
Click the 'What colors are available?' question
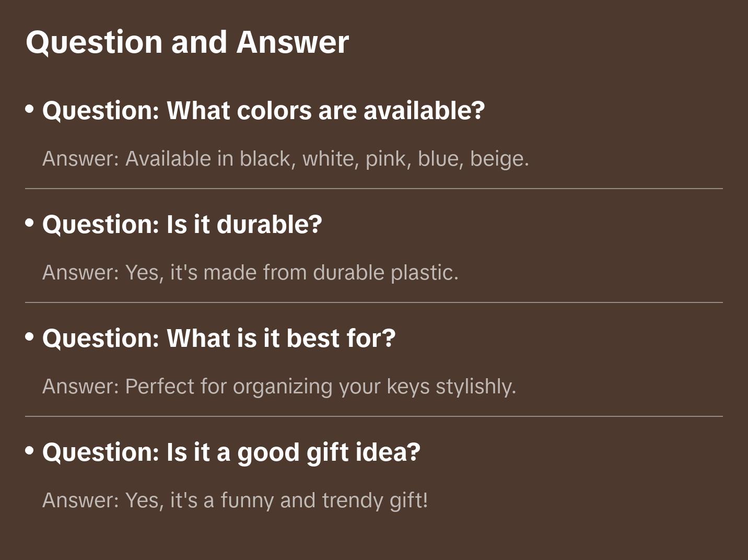pyautogui.click(x=263, y=111)
